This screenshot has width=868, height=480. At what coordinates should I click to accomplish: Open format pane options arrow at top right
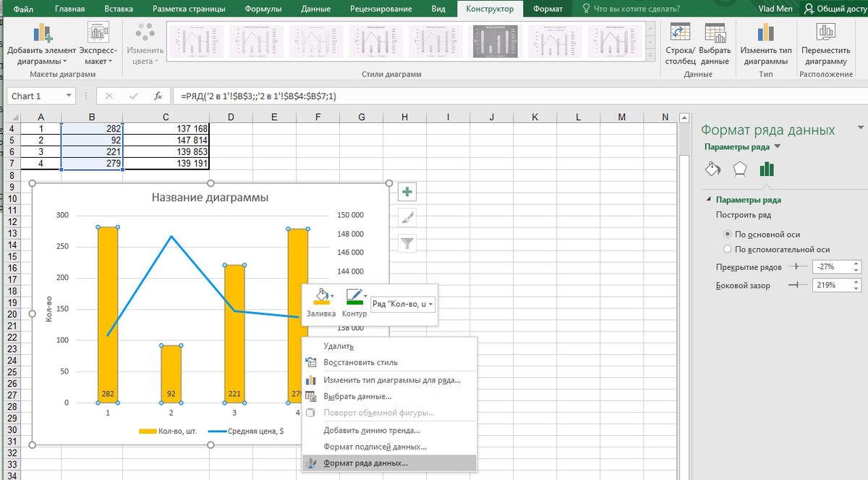pyautogui.click(x=860, y=127)
